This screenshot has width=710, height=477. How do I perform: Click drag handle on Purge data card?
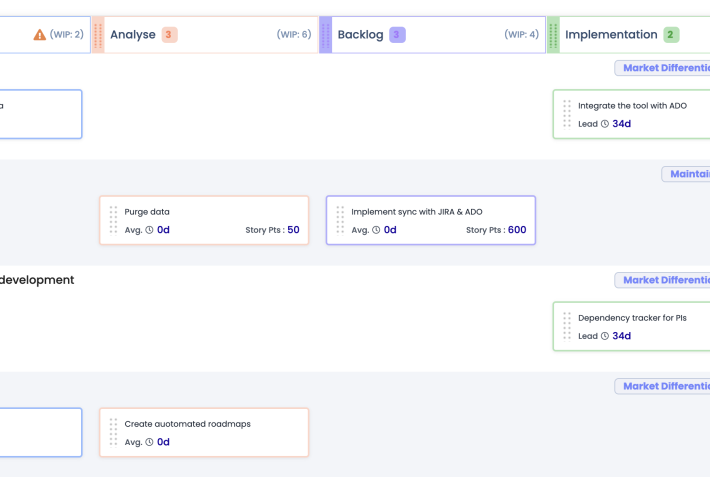113,220
